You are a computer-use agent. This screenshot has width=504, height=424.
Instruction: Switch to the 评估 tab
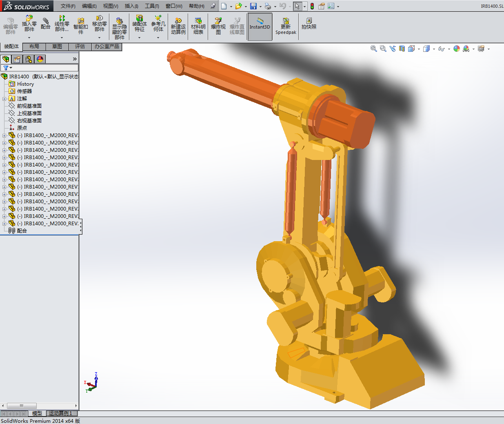(x=80, y=47)
